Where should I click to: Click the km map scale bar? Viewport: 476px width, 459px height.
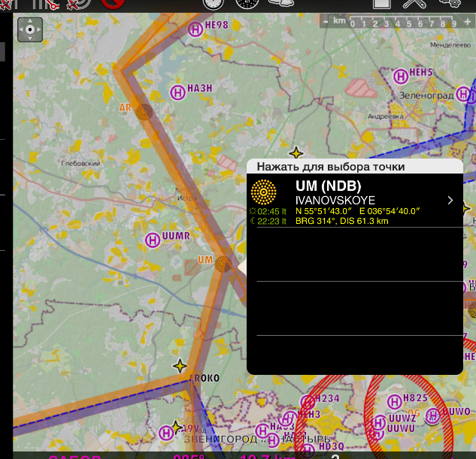(396, 23)
